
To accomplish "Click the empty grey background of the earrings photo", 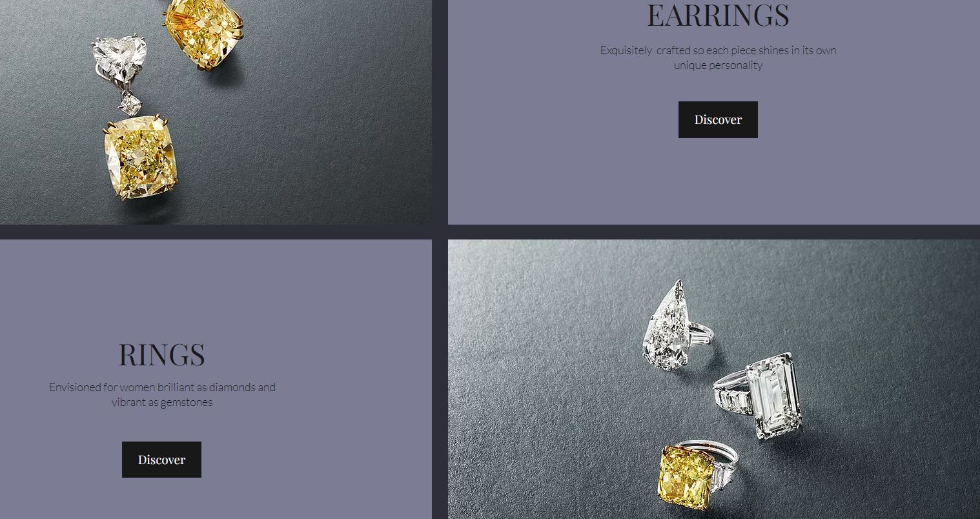I will (323, 129).
